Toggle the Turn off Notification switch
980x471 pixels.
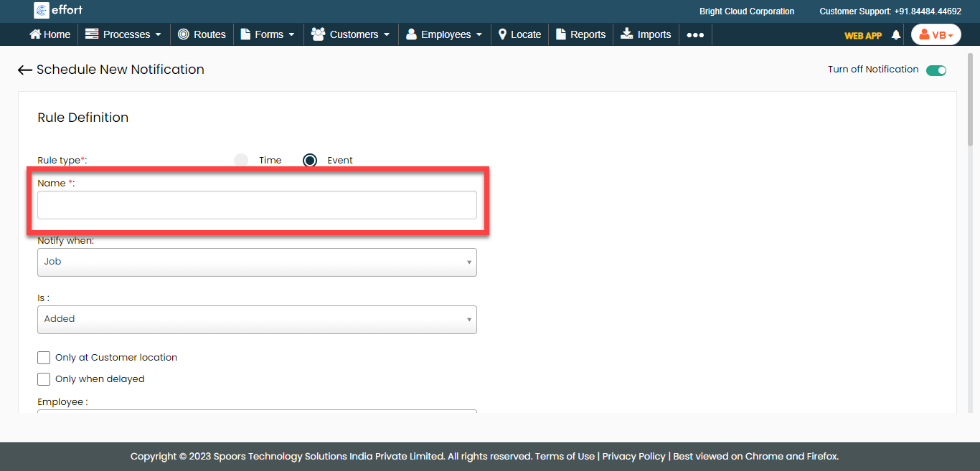pyautogui.click(x=936, y=70)
